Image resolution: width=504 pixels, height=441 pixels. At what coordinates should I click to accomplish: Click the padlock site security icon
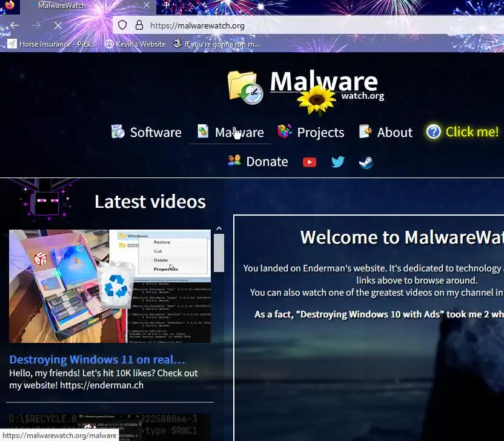point(139,25)
